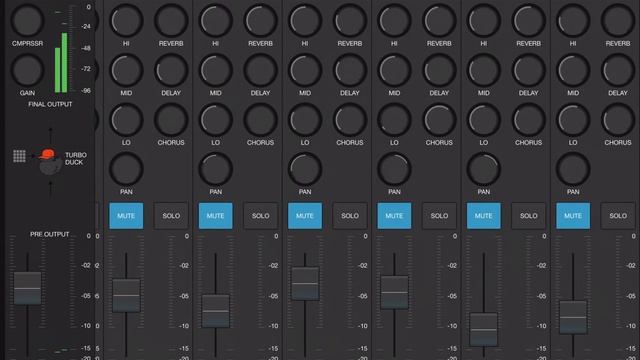This screenshot has height=360, width=640.
Task: Click the MID knob on the third channel
Action: coord(305,70)
